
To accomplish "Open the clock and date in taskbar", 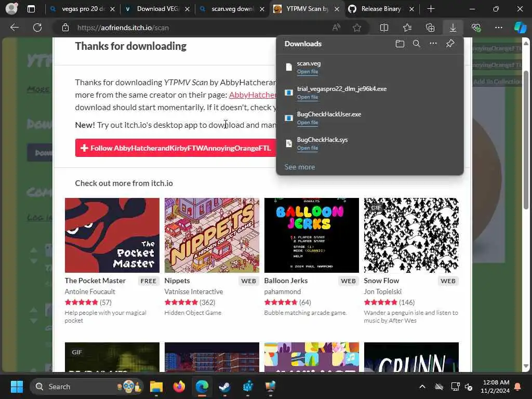I will click(x=495, y=387).
